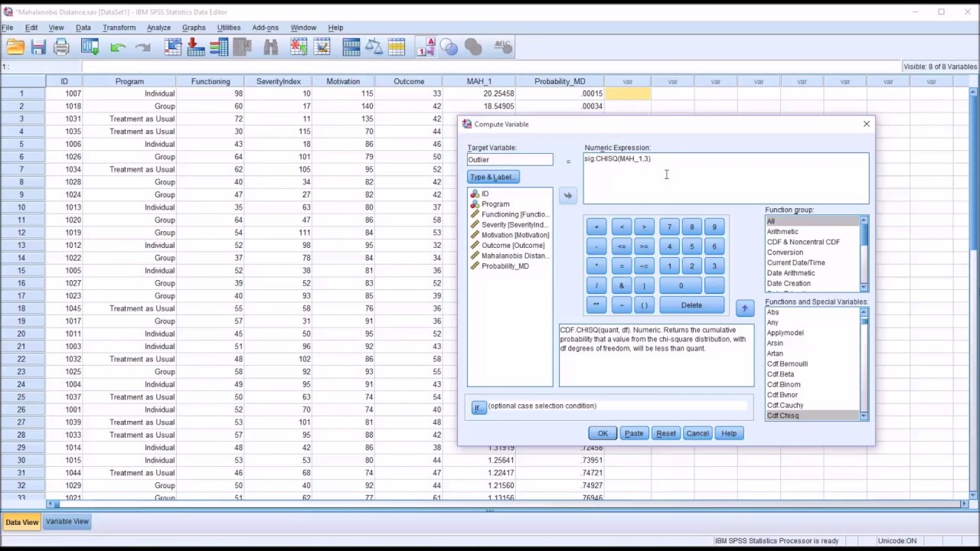Image resolution: width=980 pixels, height=551 pixels.
Task: Move variable to expression arrow button
Action: [x=568, y=196]
